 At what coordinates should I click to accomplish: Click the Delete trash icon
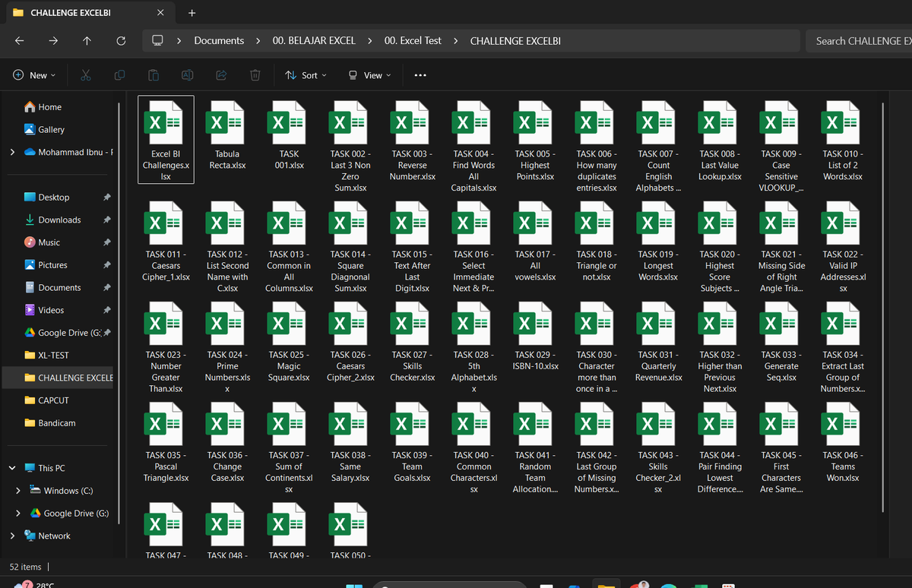click(x=255, y=75)
